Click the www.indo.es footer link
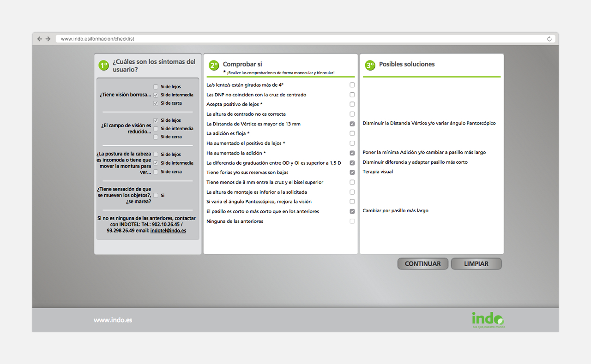Viewport: 591px width, 364px height. point(113,320)
